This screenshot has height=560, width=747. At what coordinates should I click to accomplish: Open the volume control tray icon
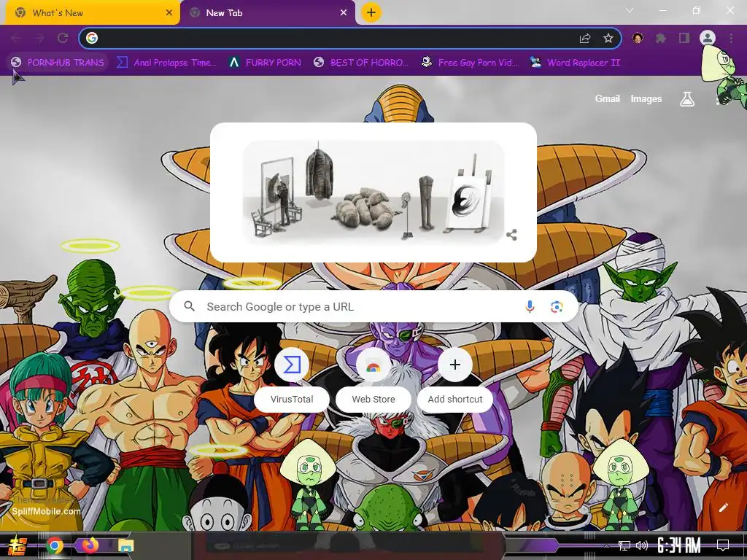[642, 545]
